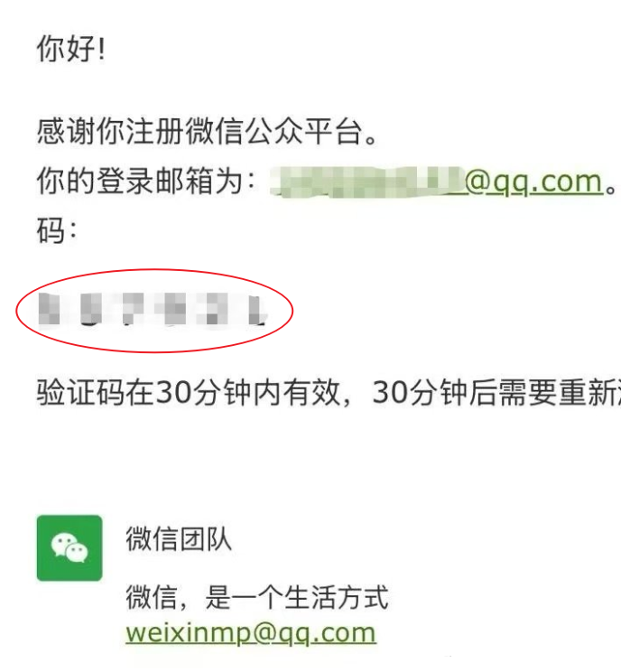Click the 验证码在30分钟内有效 notice text
This screenshot has height=672, width=621.
(x=189, y=392)
